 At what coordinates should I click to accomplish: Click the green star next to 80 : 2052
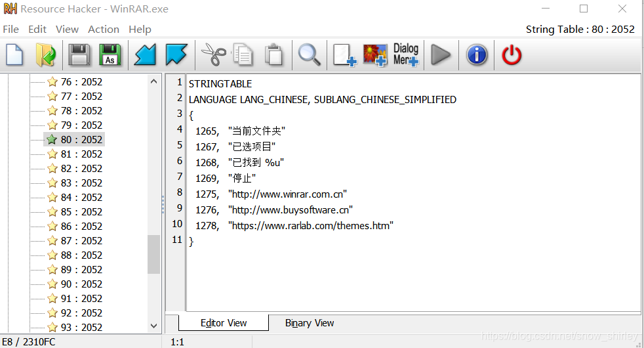[x=52, y=139]
